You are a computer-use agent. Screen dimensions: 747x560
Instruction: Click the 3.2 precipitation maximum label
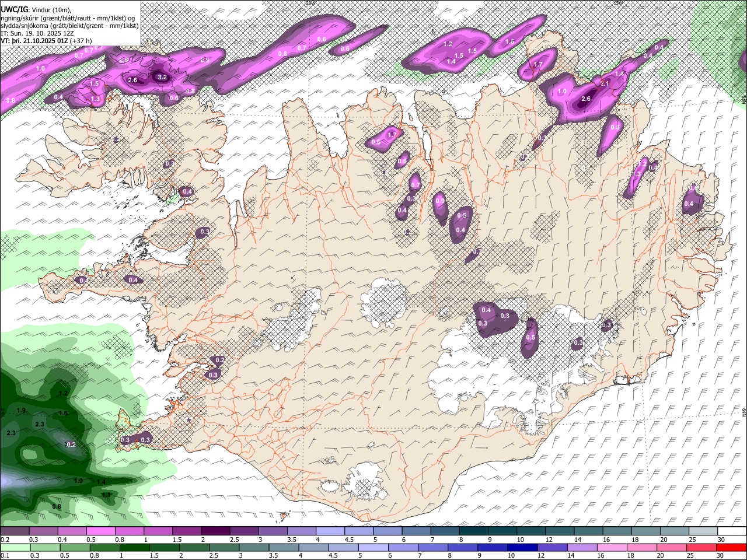(x=162, y=76)
